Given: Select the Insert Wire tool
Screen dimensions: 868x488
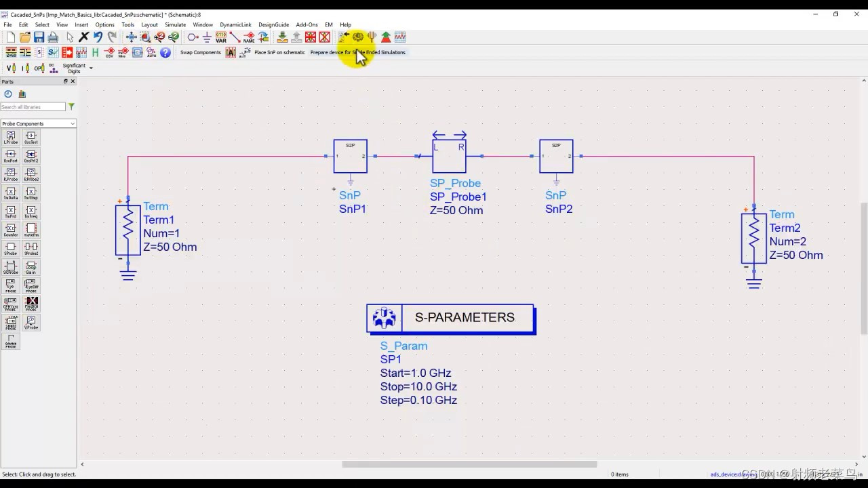Looking at the screenshot, I should (235, 37).
